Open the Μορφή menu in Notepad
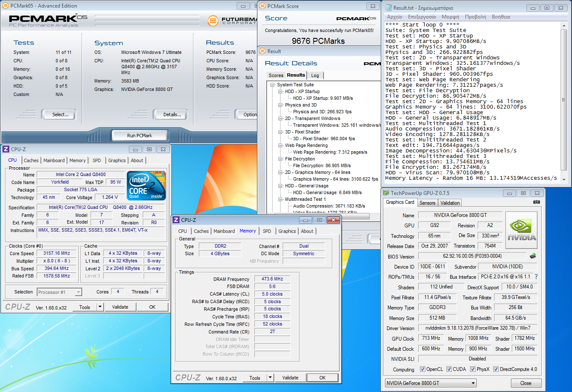 point(450,17)
